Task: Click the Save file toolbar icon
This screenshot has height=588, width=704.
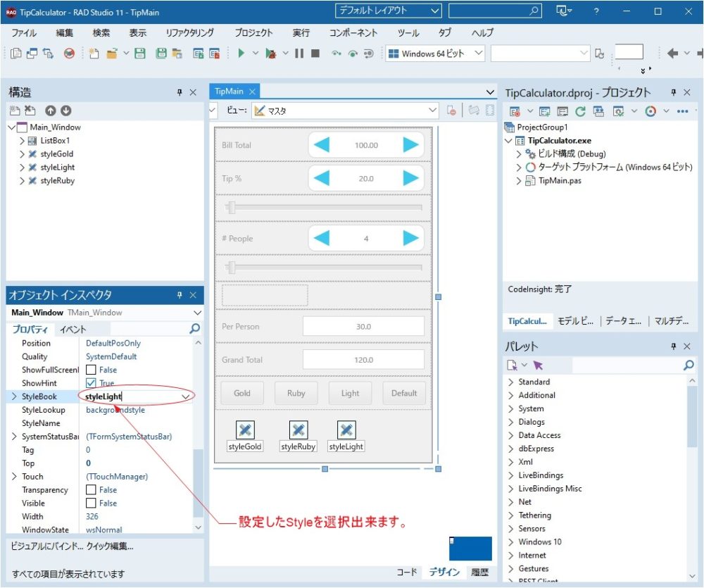Action: (x=141, y=53)
